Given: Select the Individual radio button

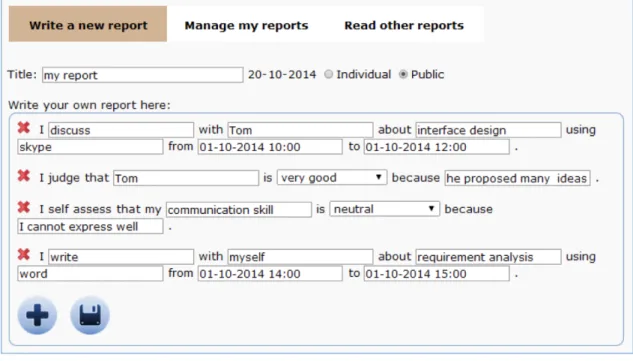Looking at the screenshot, I should click(x=329, y=74).
